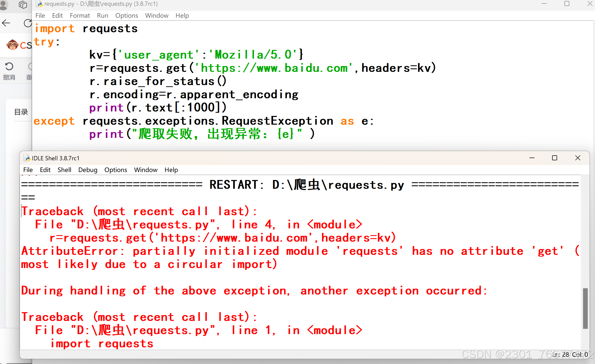The width and height of the screenshot is (595, 364).
Task: Click the browser back arrow
Action: (x=6, y=23)
